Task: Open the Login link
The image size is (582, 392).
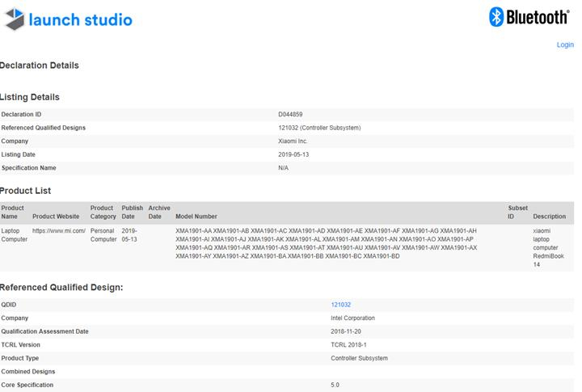Action: point(565,44)
